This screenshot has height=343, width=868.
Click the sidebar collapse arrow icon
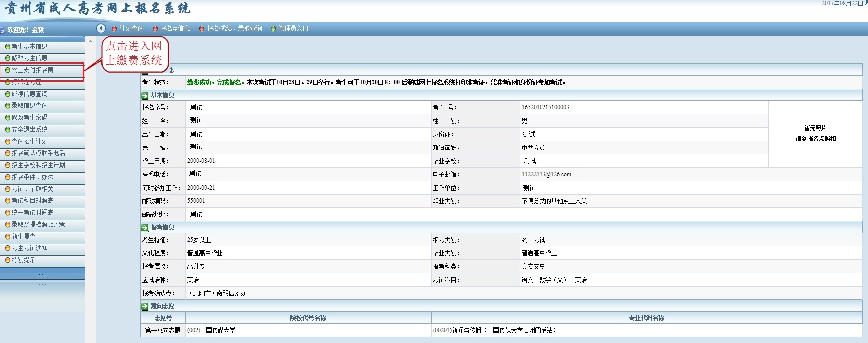101,28
